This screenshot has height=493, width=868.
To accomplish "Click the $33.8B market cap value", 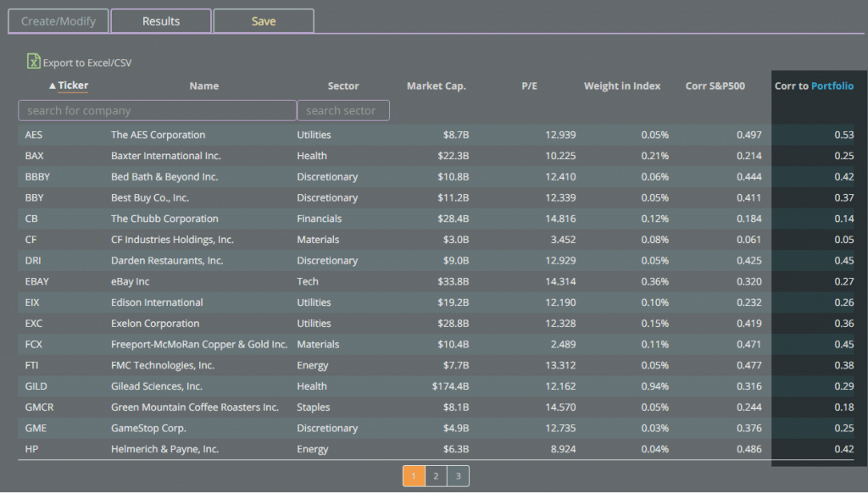I will pos(453,281).
